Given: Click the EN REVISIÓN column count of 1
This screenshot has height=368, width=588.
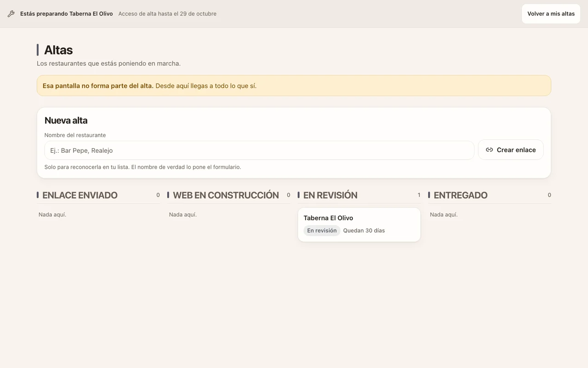Looking at the screenshot, I should (x=419, y=195).
